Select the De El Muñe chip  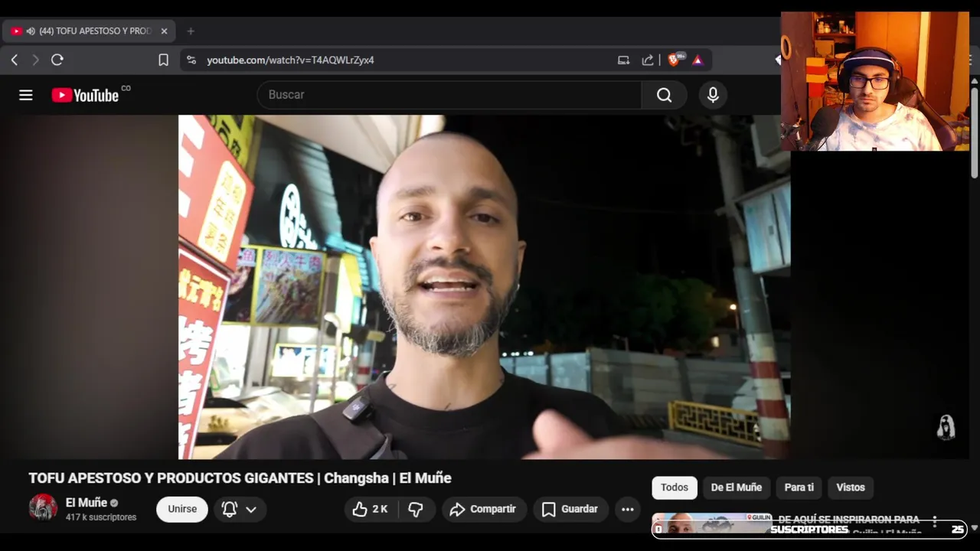(737, 487)
